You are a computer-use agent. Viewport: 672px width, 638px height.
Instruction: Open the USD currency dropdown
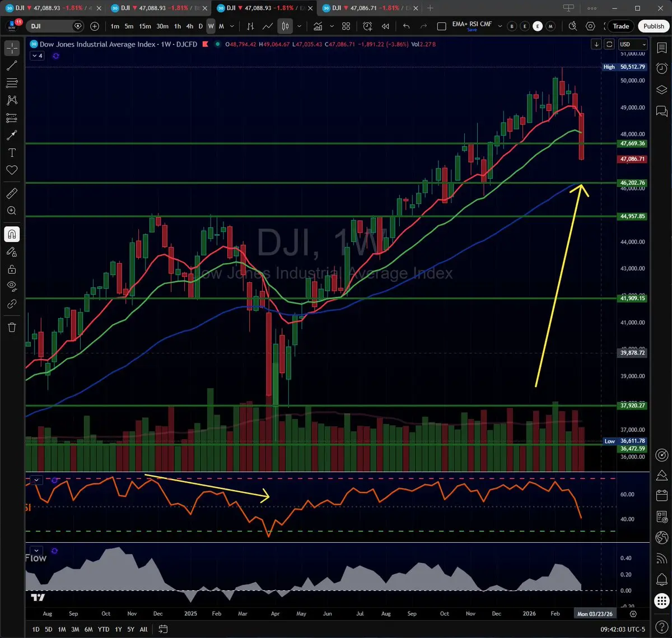pos(633,44)
